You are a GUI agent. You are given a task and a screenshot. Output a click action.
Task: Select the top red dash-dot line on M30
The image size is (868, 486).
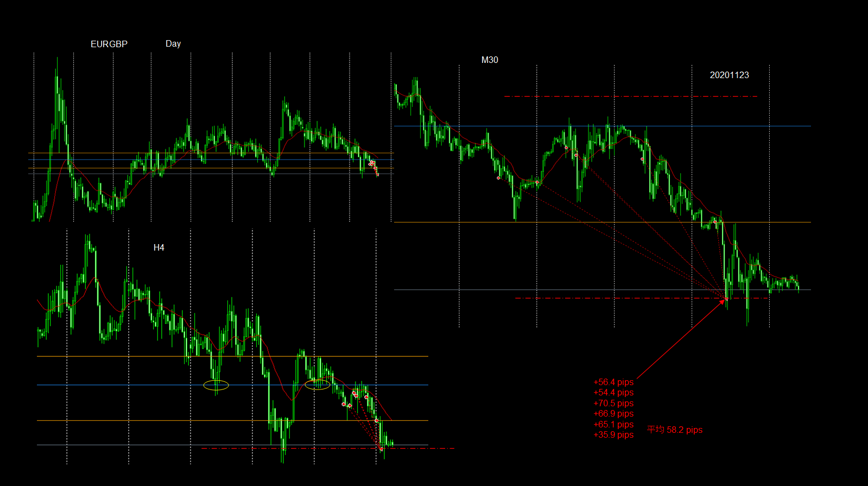(630, 97)
